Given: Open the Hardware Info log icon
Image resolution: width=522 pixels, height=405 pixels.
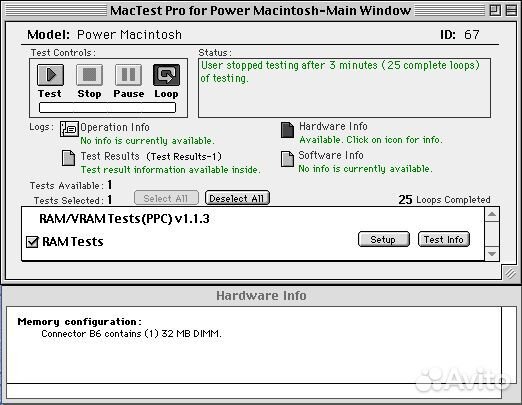Looking at the screenshot, I should pos(287,130).
